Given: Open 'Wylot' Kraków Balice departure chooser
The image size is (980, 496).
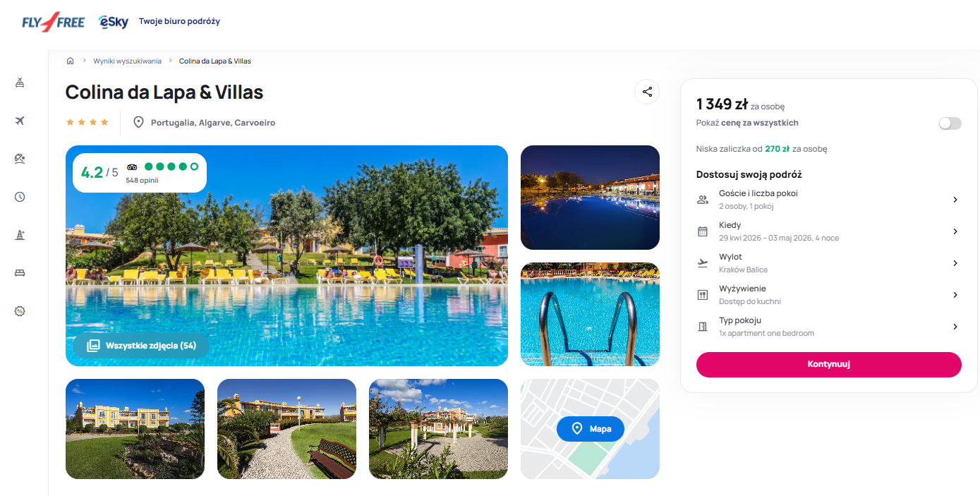Looking at the screenshot, I should point(828,263).
